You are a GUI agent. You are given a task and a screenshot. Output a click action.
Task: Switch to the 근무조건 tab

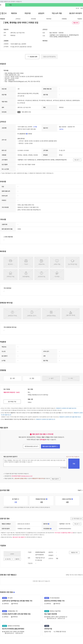[18, 19]
